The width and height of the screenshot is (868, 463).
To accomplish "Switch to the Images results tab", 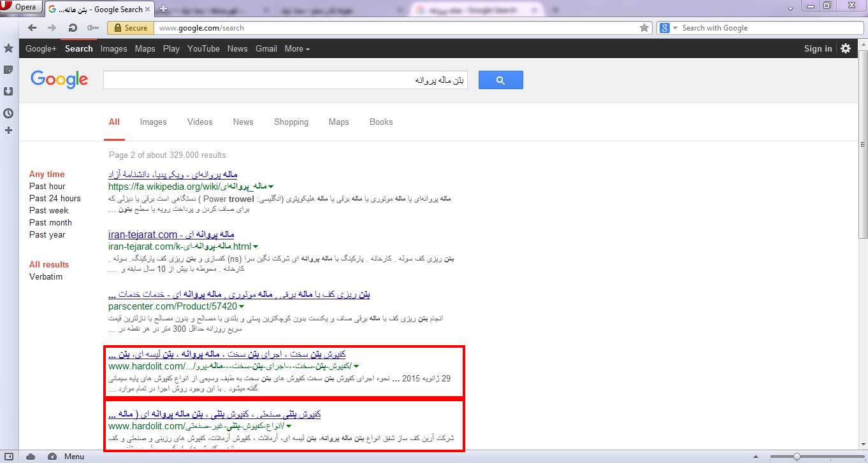I will (x=153, y=122).
